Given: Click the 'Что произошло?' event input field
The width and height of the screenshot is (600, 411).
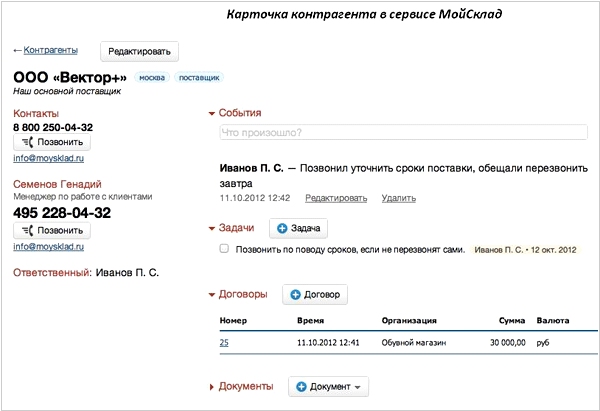Looking at the screenshot, I should (x=403, y=132).
